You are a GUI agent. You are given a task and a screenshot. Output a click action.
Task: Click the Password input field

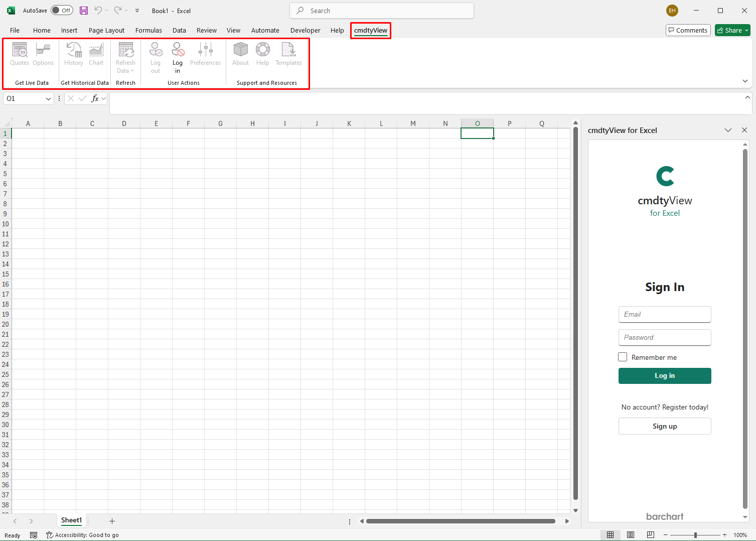coord(665,337)
